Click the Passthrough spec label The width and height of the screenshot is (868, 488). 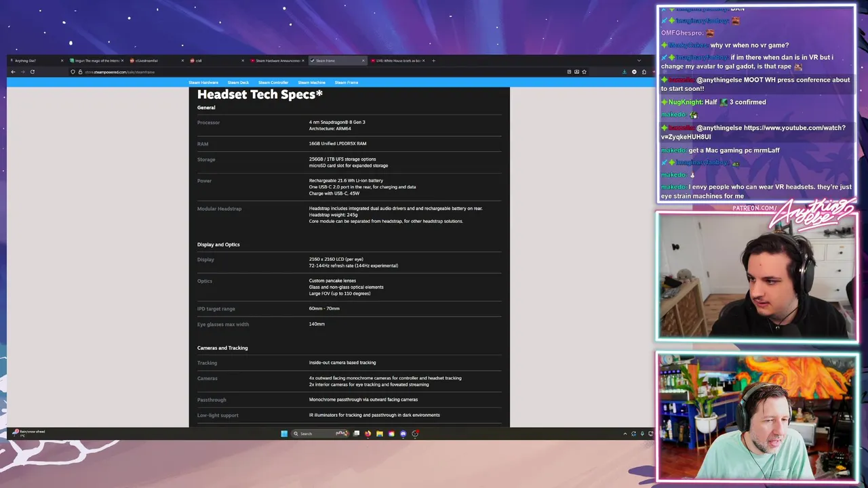click(212, 400)
